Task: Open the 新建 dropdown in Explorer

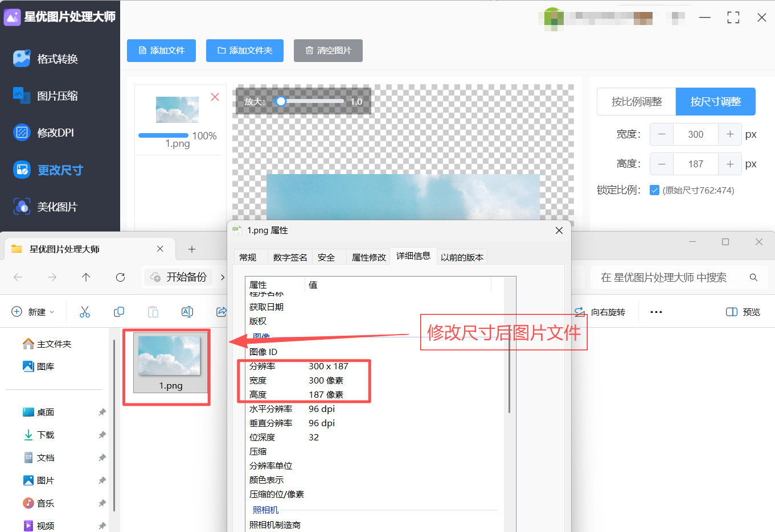Action: click(x=33, y=312)
